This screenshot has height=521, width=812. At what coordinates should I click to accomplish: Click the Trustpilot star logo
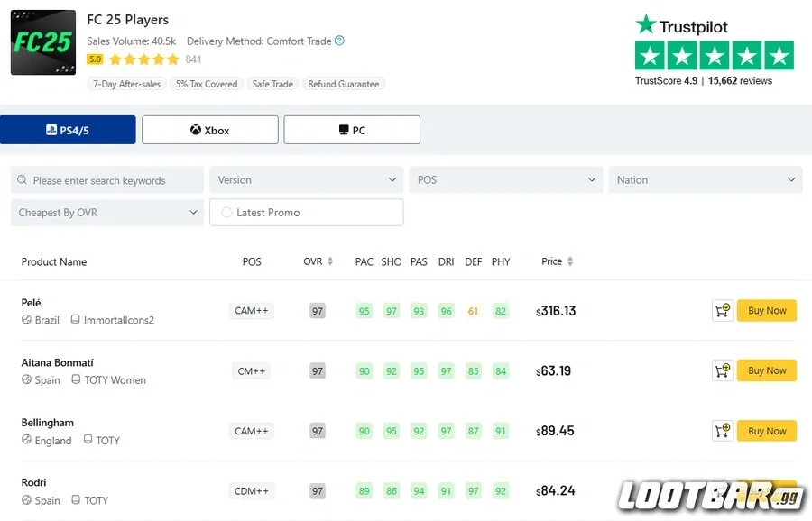[646, 24]
